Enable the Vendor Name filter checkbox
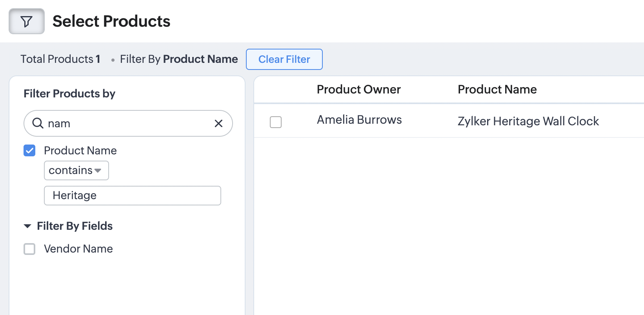The height and width of the screenshot is (315, 644). point(29,249)
